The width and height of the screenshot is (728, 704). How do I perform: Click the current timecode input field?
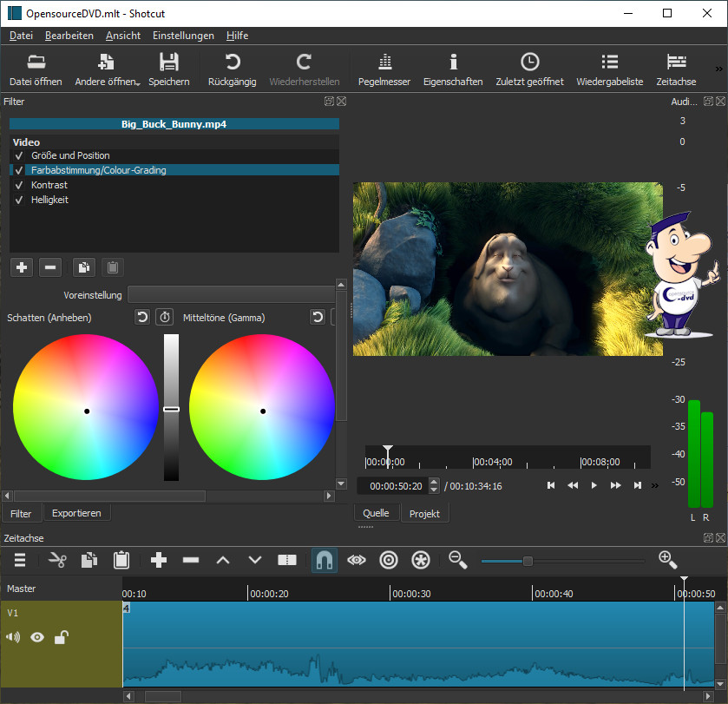pyautogui.click(x=393, y=486)
